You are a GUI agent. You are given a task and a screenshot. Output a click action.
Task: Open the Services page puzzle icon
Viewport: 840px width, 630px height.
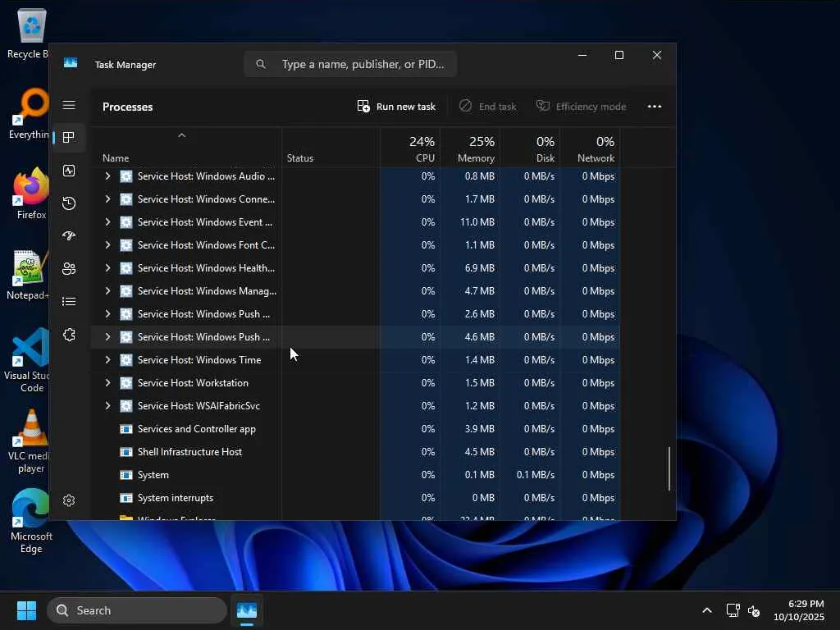tap(69, 335)
